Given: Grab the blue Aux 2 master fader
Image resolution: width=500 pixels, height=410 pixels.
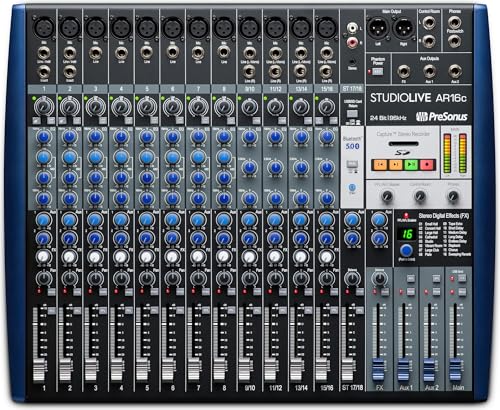Looking at the screenshot, I should point(429,370).
